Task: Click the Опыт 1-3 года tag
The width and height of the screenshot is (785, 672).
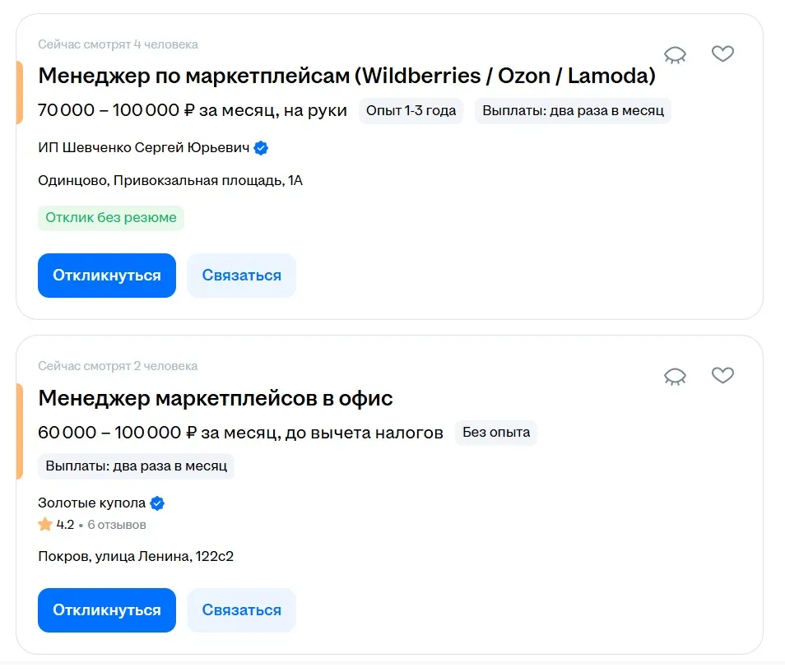Action: (411, 110)
